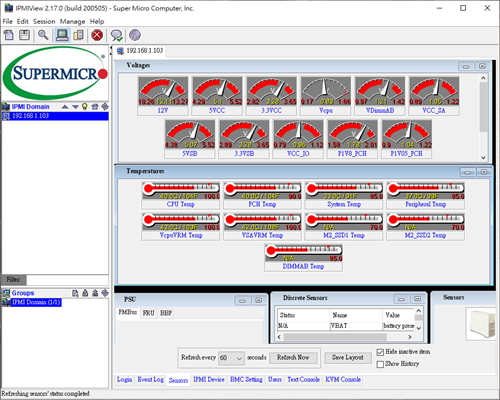Click the server image in Sensors panel

click(481, 324)
